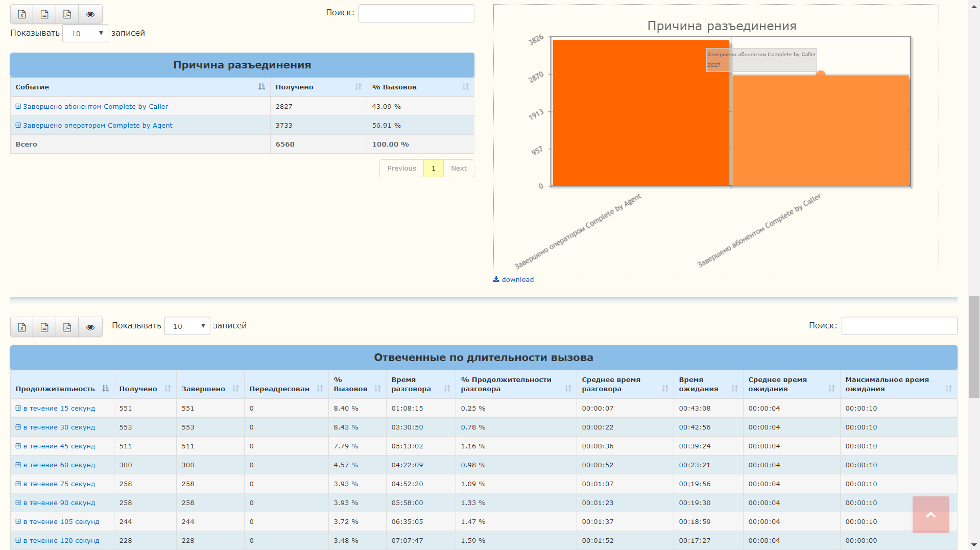Image resolution: width=980 pixels, height=550 pixels.
Task: Export lower table to Excel icon
Action: (x=22, y=327)
